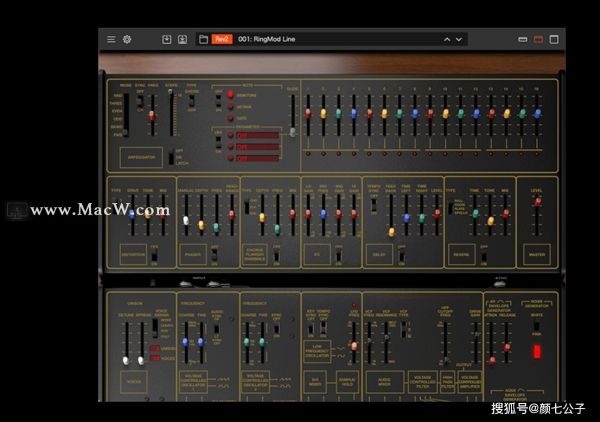600x422 pixels.
Task: Click the yellow Delay Feedback slider cap
Action: point(391,232)
